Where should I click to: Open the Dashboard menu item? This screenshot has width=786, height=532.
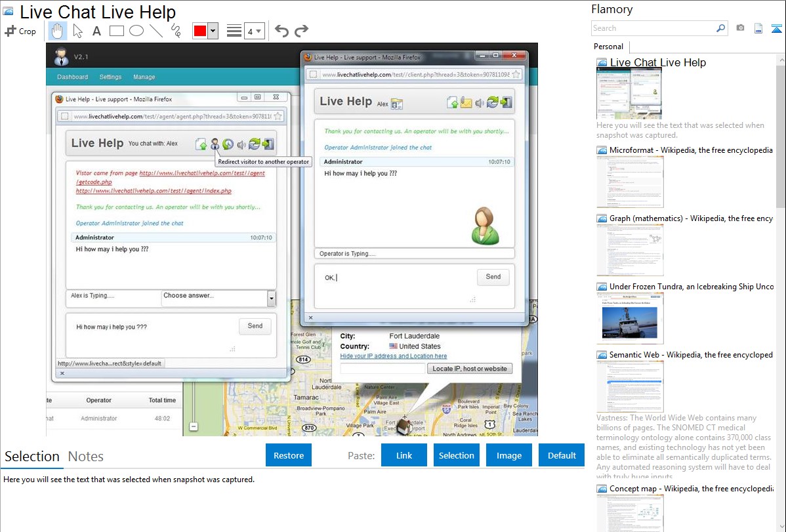point(72,77)
